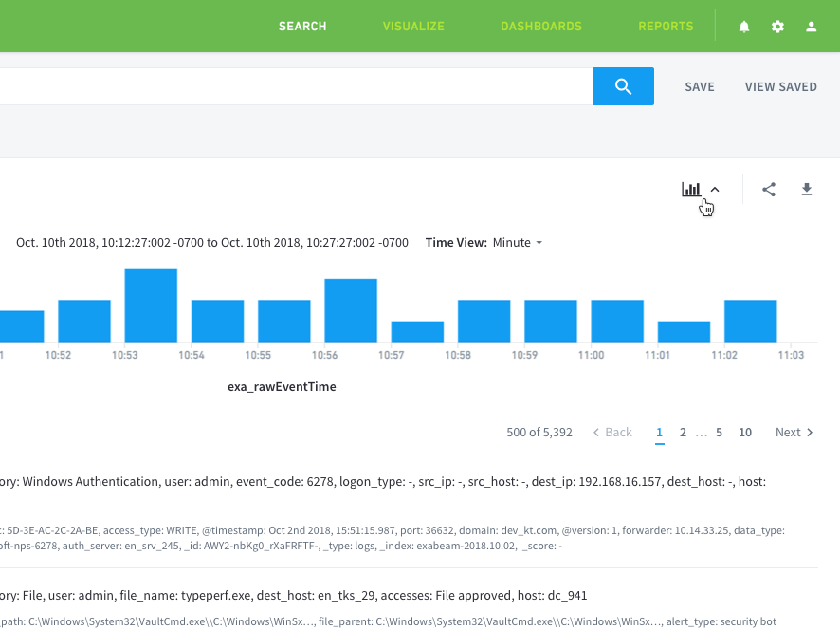Viewport: 840px width, 630px height.
Task: Download results with the download icon
Action: click(x=806, y=189)
